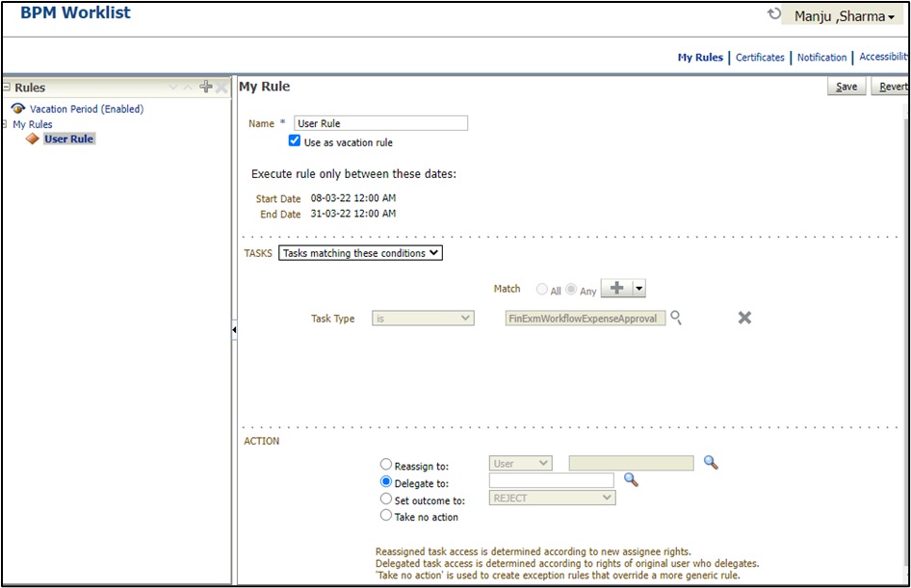Choose Reassign to radio option
911x588 pixels.
pyautogui.click(x=386, y=465)
